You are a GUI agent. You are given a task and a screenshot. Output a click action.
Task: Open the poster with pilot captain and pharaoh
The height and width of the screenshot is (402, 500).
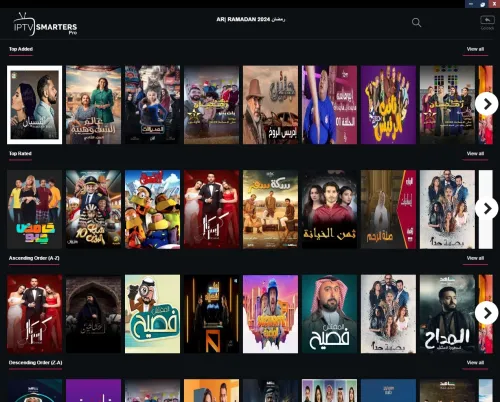[94, 209]
